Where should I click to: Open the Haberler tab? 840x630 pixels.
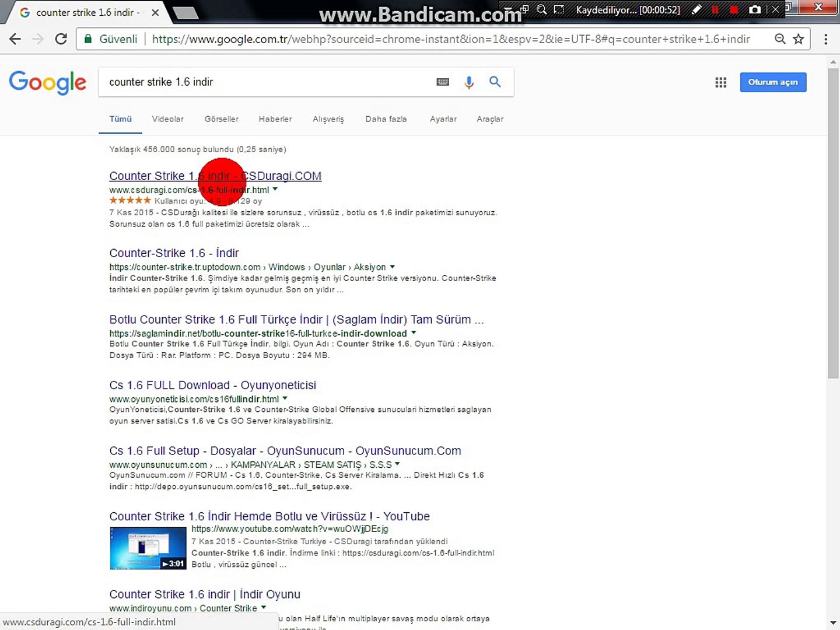pos(275,119)
